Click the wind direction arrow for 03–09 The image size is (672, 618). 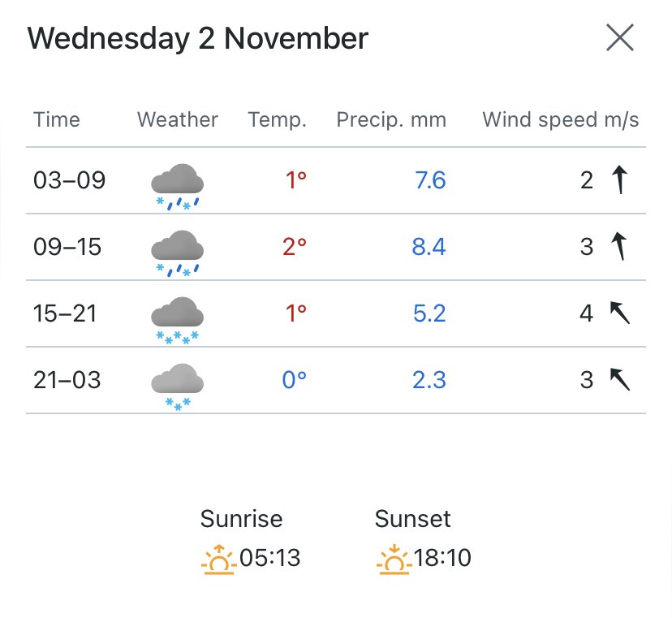620,179
